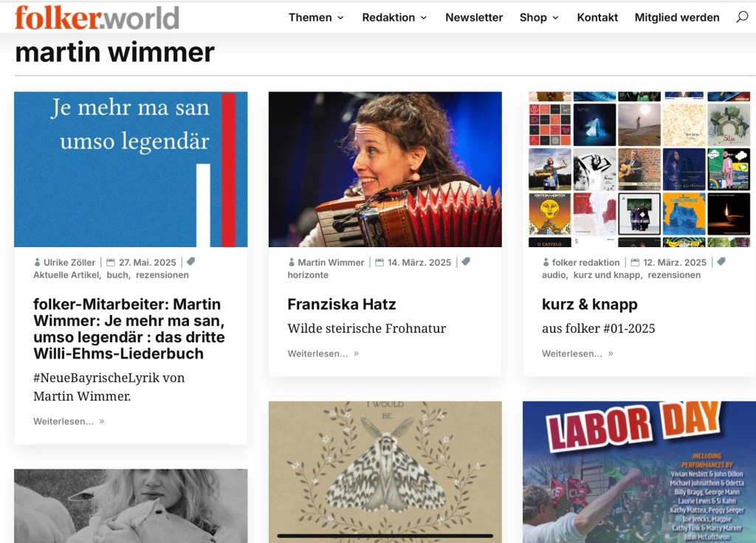
Task: Open the Martin Wimmer author link
Action: (x=331, y=262)
